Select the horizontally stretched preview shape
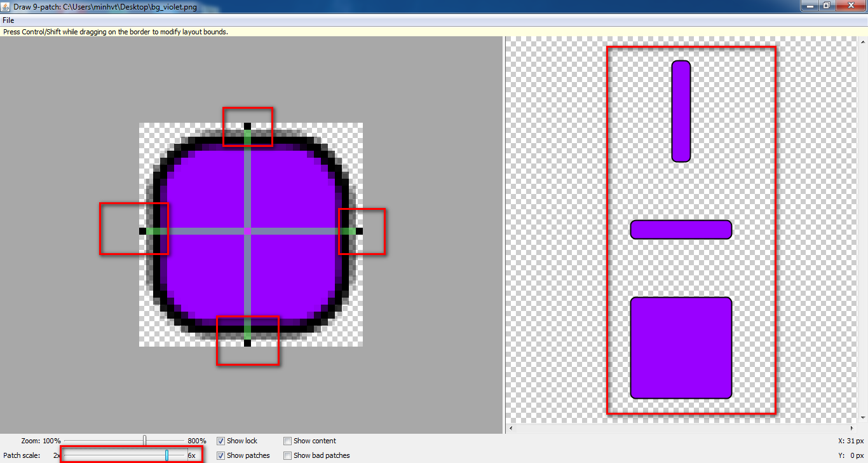The height and width of the screenshot is (463, 868). (681, 230)
